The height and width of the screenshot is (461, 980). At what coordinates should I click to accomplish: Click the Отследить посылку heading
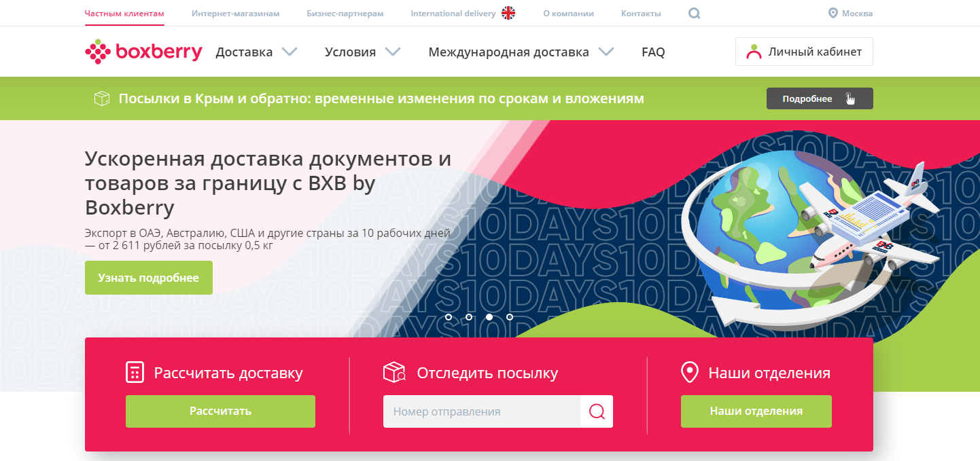[x=487, y=373]
